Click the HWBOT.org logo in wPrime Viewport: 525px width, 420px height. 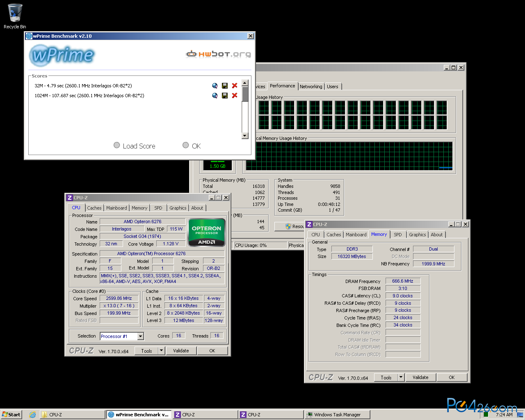click(x=218, y=54)
